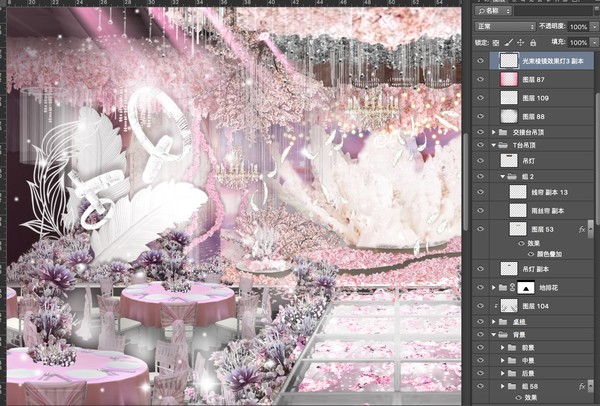Image resolution: width=600 pixels, height=406 pixels.
Task: Select the 图层 88 layer name
Action: coord(533,116)
